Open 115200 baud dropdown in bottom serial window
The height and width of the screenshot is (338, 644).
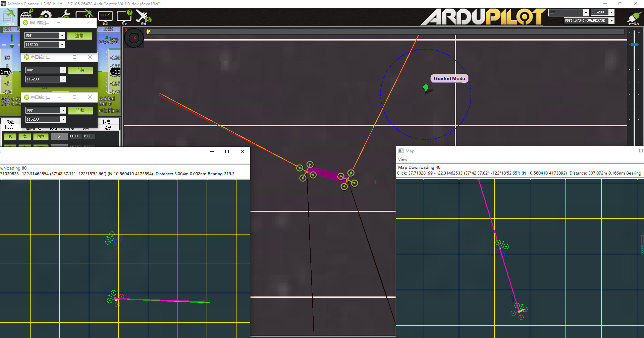[x=63, y=119]
